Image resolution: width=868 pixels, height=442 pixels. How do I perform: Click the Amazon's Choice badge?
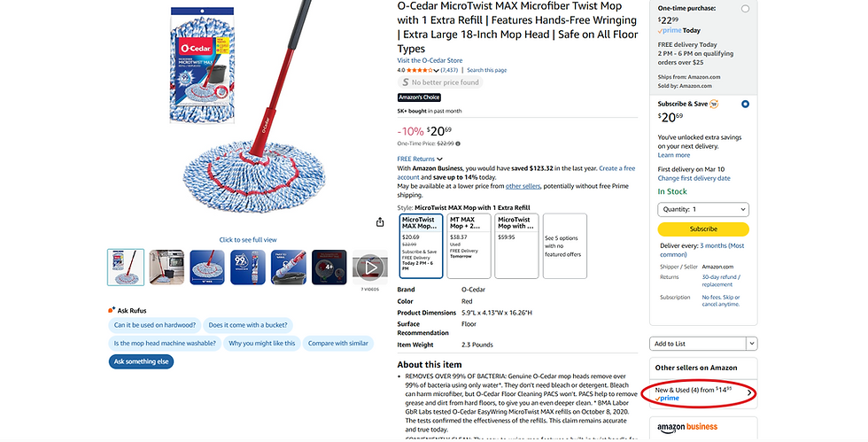[x=419, y=97]
